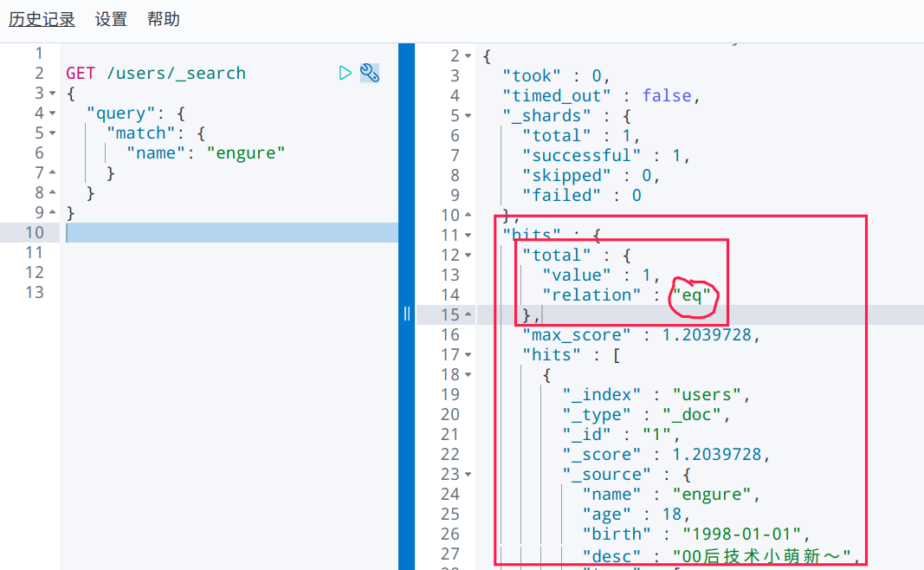Click the "age" : 18 line
The width and height of the screenshot is (924, 570).
point(636,515)
